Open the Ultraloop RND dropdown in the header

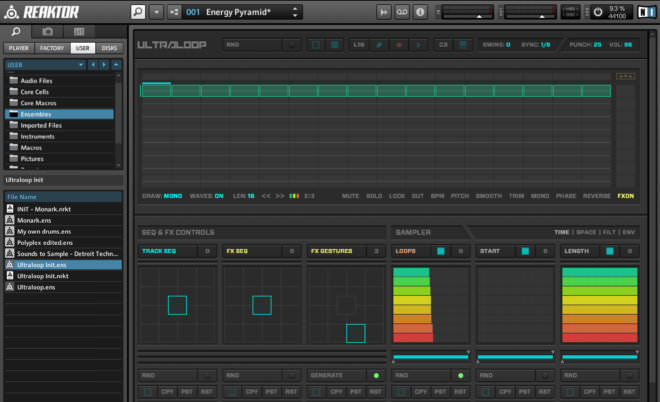click(261, 45)
